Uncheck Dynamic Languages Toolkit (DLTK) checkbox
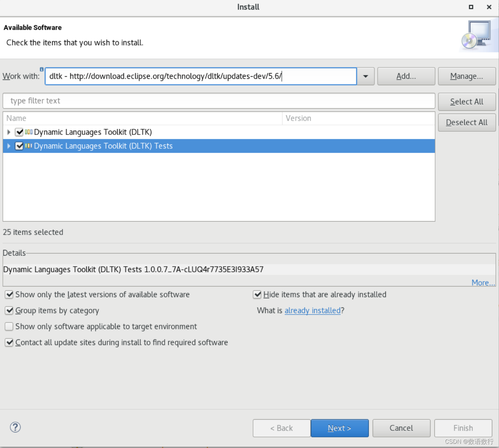This screenshot has height=448, width=499. (x=20, y=132)
